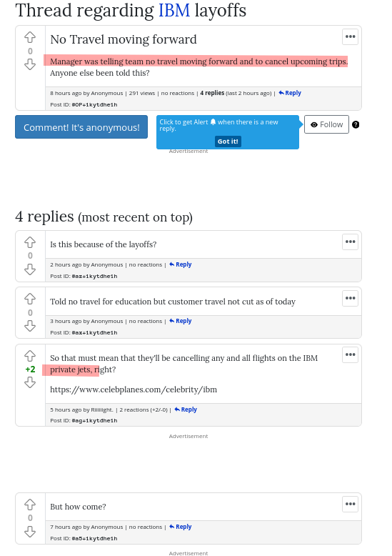Downvote the 'No Travel moving forward' post
The height and width of the screenshot is (556, 392).
point(30,64)
